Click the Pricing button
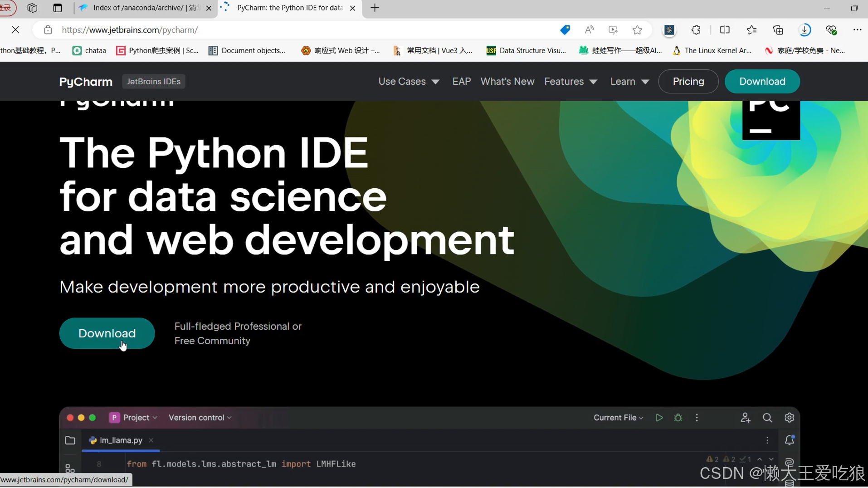868x488 pixels. [688, 82]
